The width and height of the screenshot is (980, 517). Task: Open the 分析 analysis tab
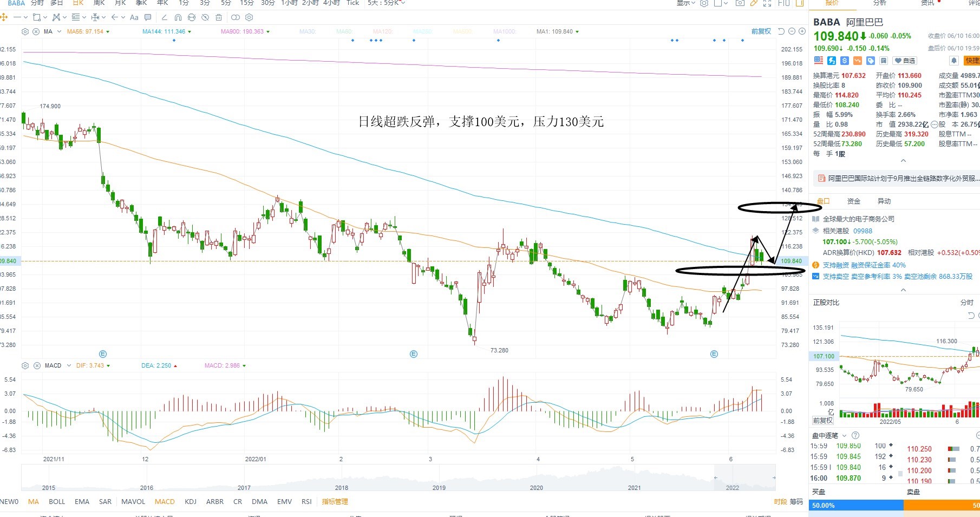point(880,3)
